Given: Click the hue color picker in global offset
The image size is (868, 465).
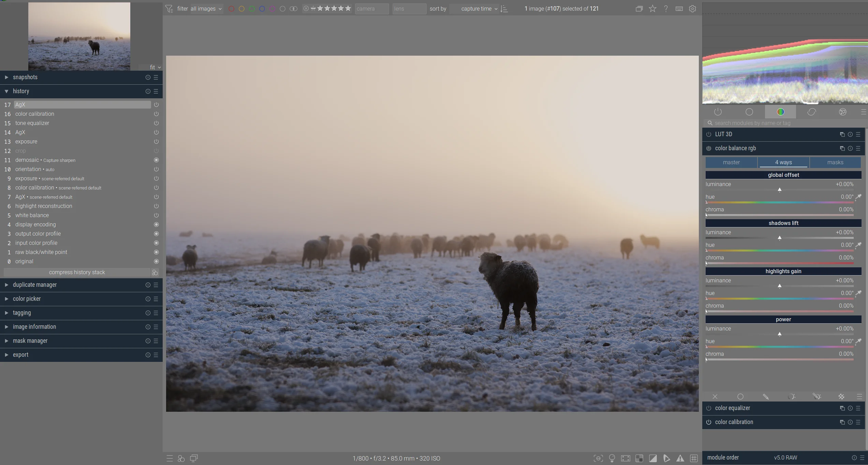Looking at the screenshot, I should (x=858, y=197).
